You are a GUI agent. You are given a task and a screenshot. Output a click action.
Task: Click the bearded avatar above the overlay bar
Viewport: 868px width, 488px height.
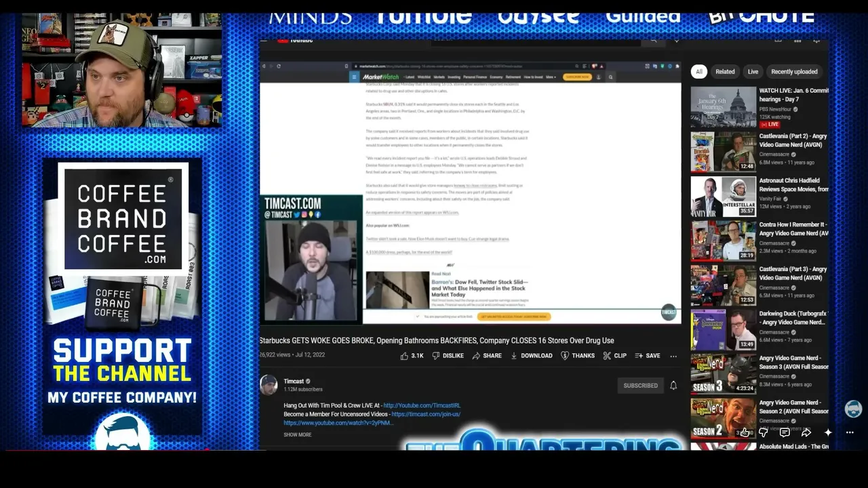pyautogui.click(x=853, y=409)
